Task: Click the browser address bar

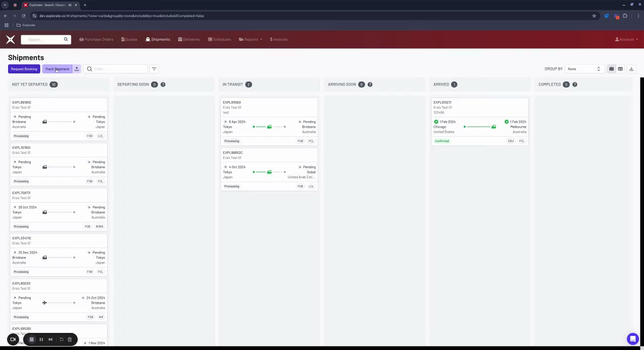Action: tap(312, 16)
